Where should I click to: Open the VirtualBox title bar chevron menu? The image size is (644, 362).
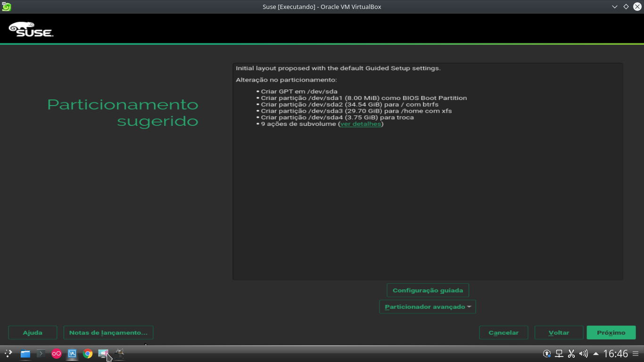[614, 7]
